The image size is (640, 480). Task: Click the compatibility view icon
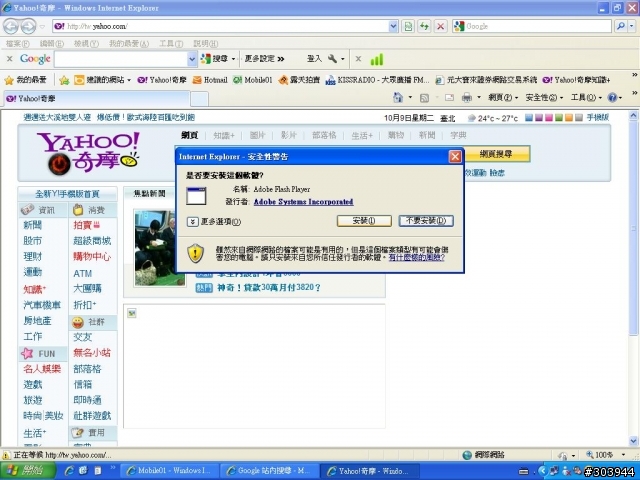[408, 26]
